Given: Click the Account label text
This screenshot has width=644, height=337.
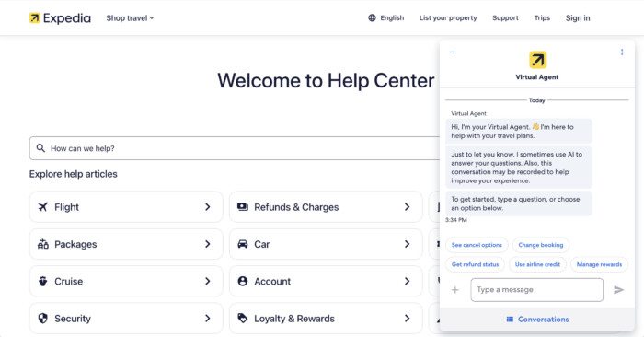Looking at the screenshot, I should (272, 281).
